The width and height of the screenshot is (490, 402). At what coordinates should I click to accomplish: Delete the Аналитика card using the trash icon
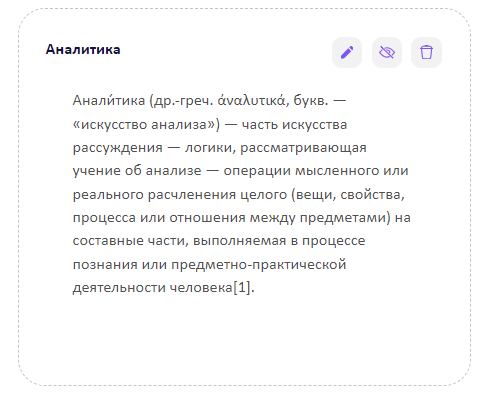point(426,52)
